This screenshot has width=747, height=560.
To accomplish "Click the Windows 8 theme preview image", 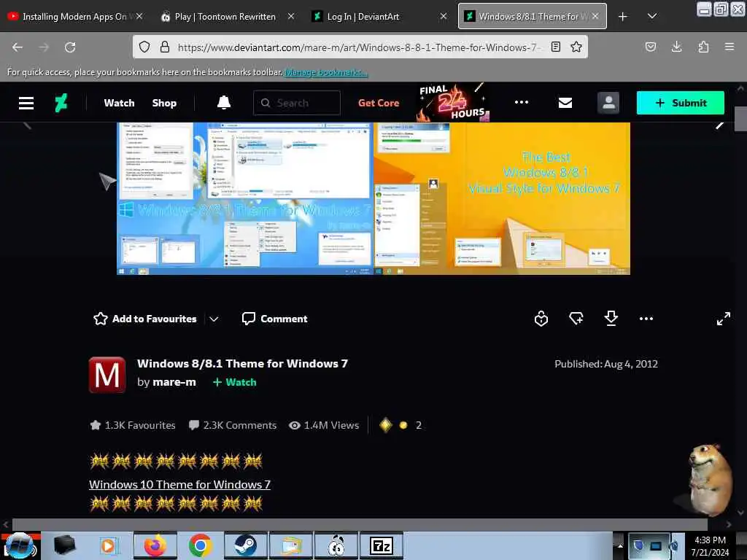I will pos(373,198).
